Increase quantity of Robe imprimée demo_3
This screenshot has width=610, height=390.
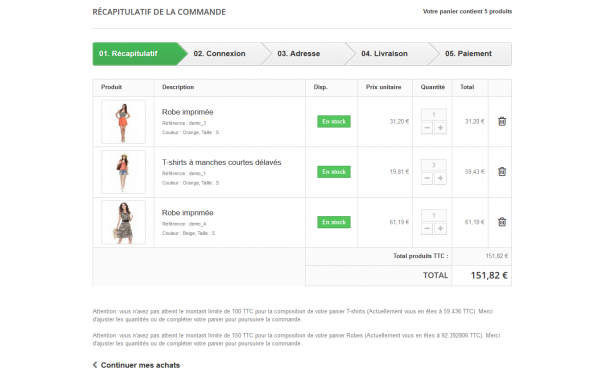[440, 128]
